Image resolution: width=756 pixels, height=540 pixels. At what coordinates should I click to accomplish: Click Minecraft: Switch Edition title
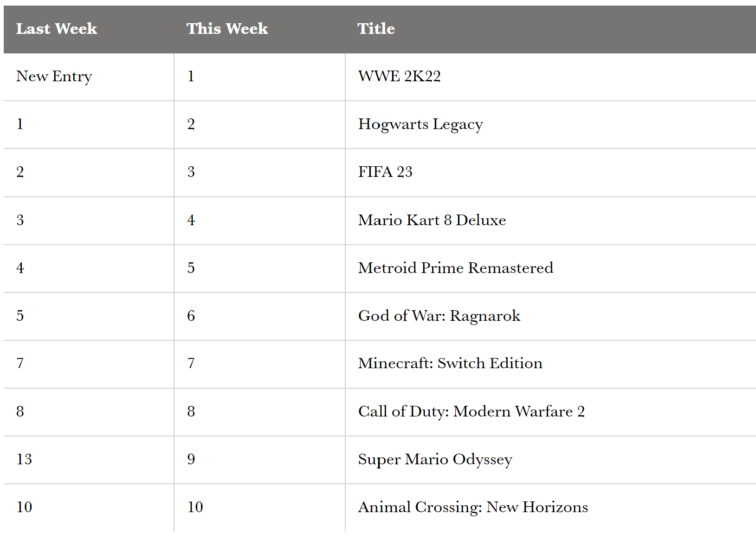coord(450,363)
